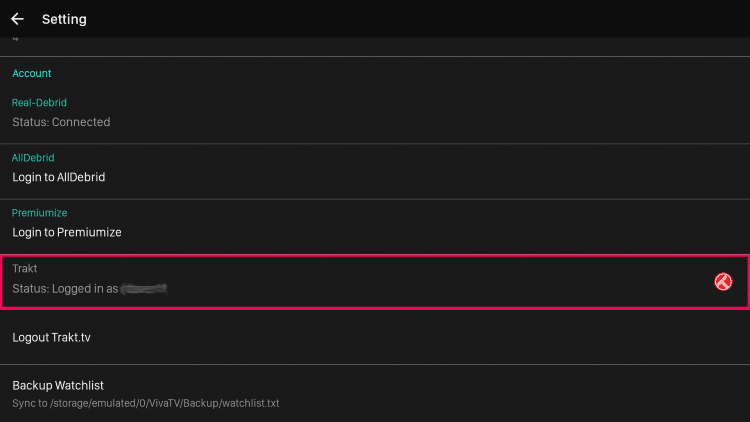Select the Trakt heading label
Screen dimensions: 750x422
pyautogui.click(x=24, y=269)
